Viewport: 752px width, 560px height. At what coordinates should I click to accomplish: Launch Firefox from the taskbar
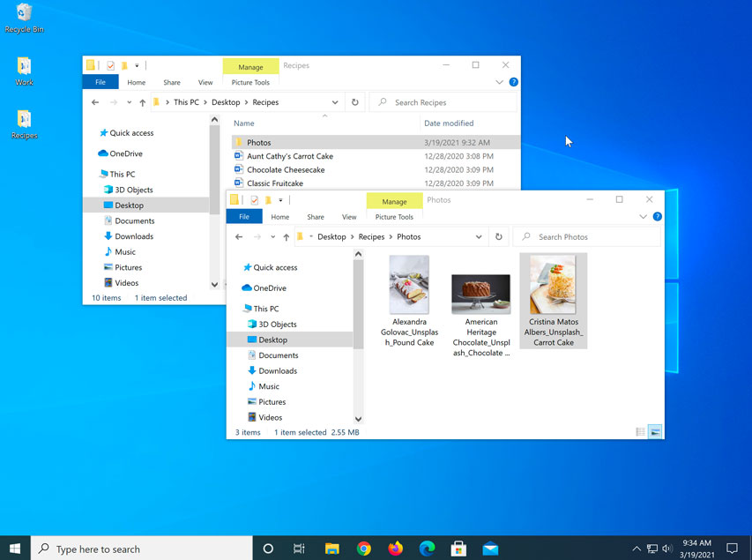point(394,549)
